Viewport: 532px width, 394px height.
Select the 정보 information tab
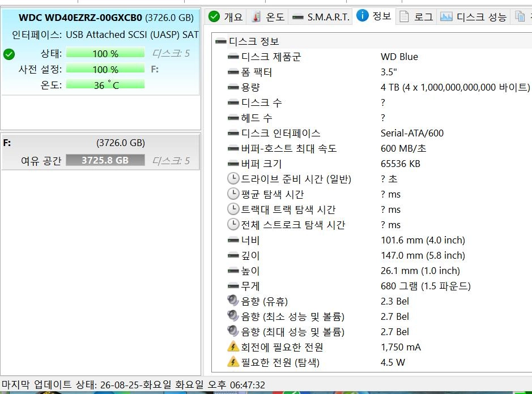tap(374, 16)
